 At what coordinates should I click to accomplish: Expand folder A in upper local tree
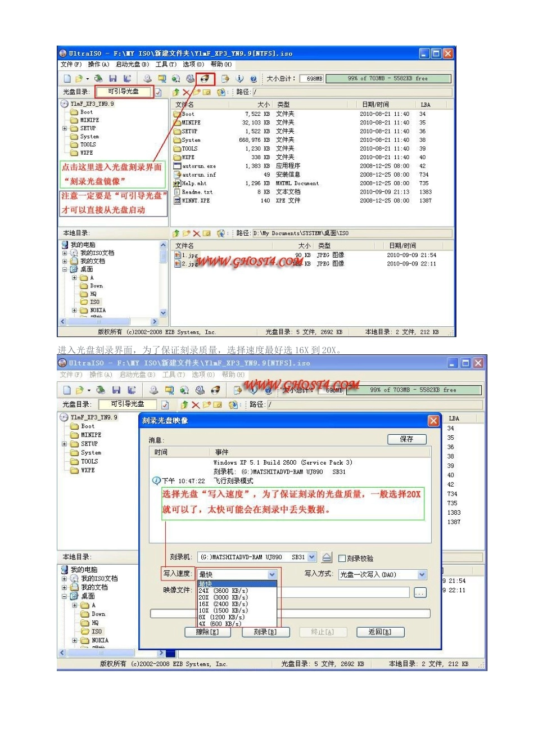pyautogui.click(x=74, y=278)
